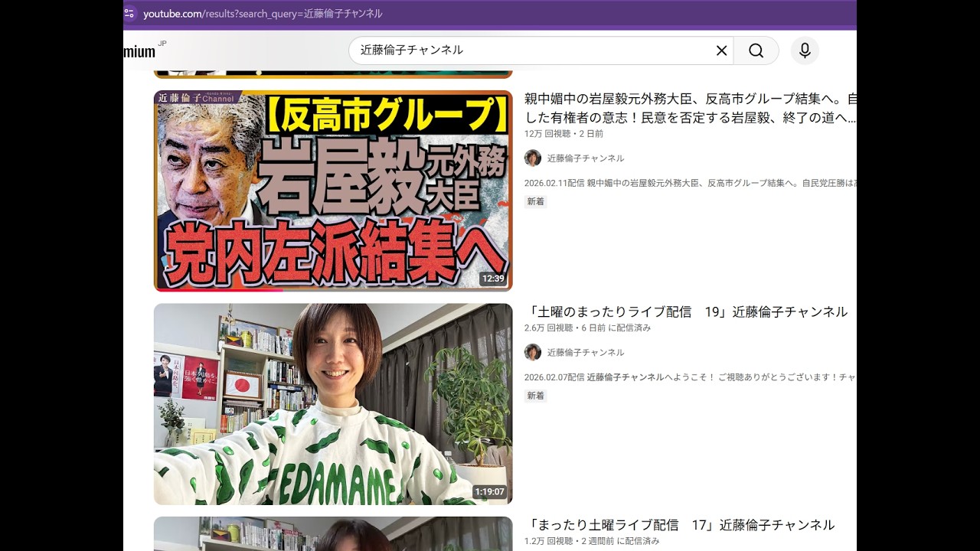Click the YouTube Premium logo
The width and height of the screenshot is (980, 551).
(142, 51)
